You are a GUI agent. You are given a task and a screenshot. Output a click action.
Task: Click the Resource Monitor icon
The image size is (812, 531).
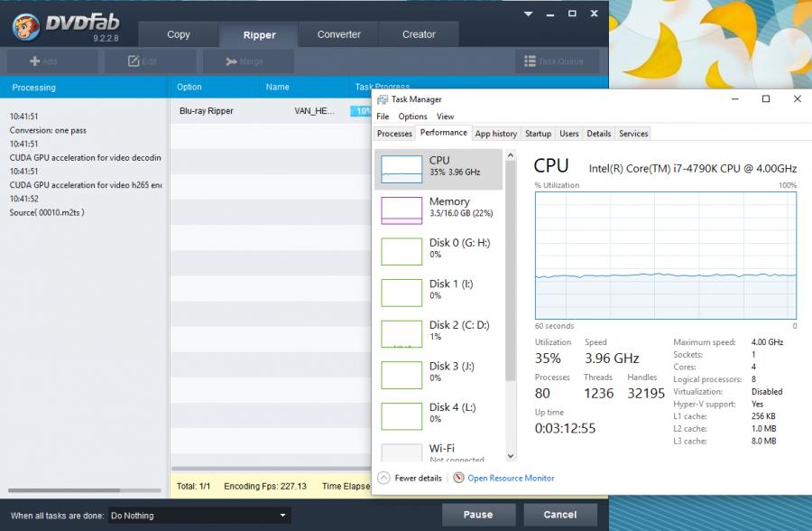click(x=458, y=478)
